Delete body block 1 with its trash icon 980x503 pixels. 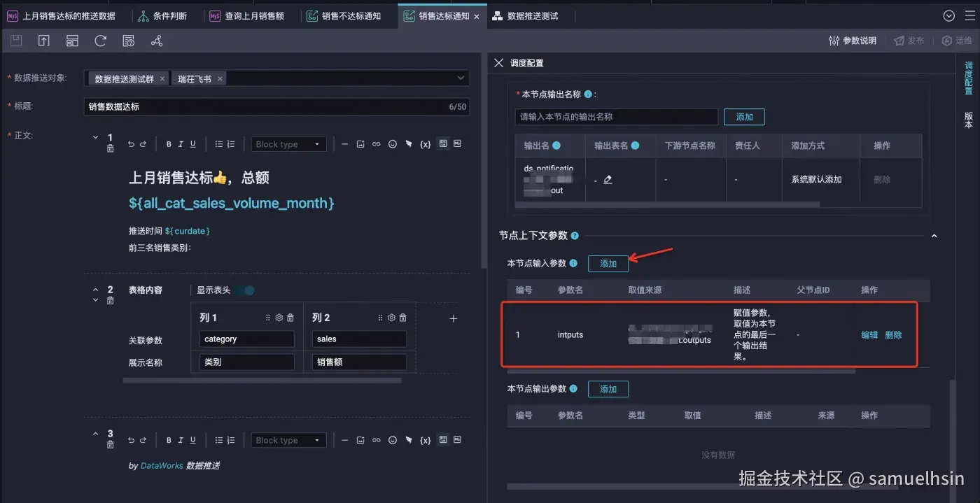(x=110, y=149)
